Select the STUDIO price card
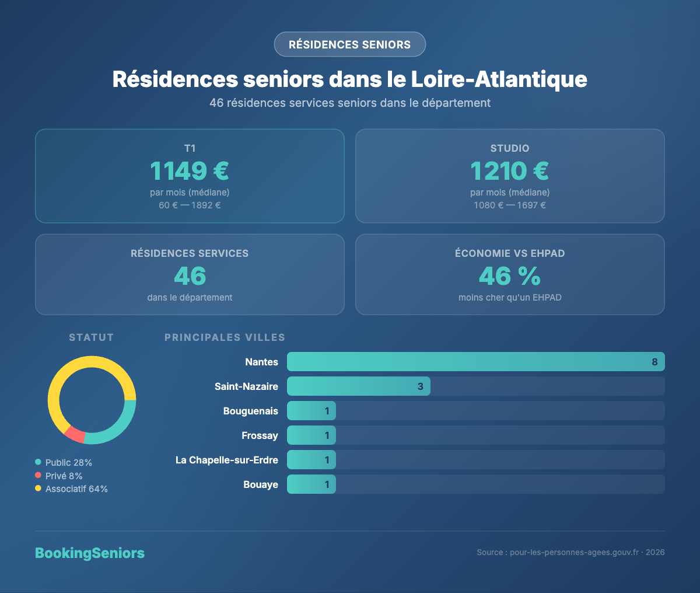 [510, 176]
